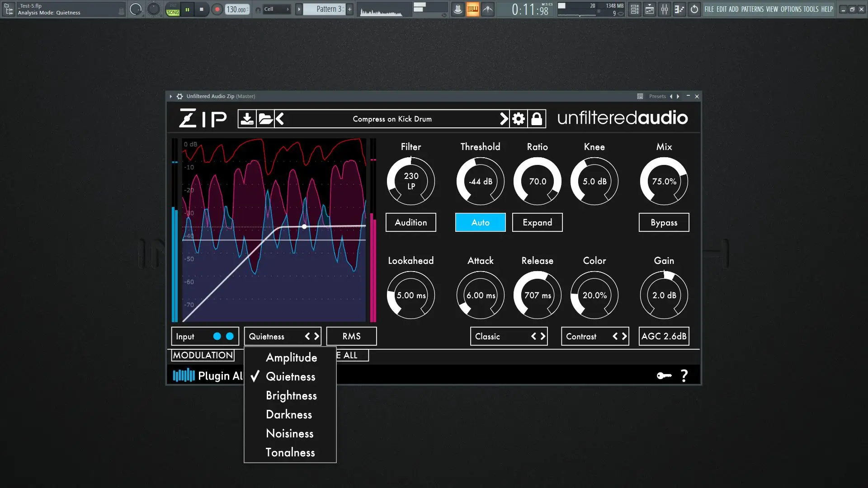The image size is (868, 488).
Task: Toggle the Auto threshold button
Action: pyautogui.click(x=480, y=222)
